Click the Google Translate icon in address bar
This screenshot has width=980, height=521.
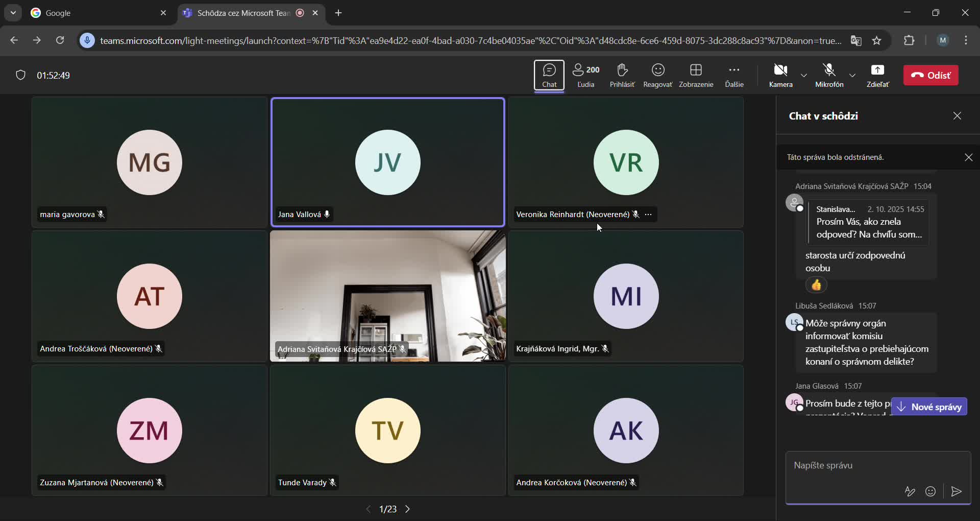pos(856,40)
